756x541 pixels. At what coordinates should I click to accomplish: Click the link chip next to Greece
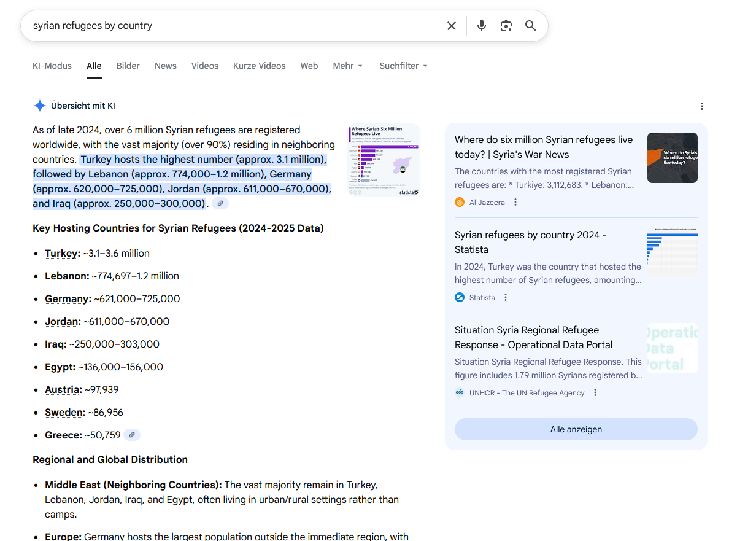pos(132,435)
